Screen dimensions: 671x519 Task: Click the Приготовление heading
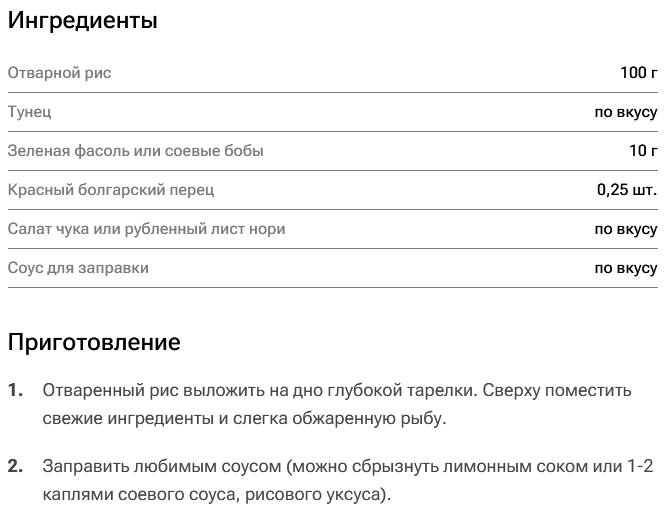pyautogui.click(x=94, y=342)
